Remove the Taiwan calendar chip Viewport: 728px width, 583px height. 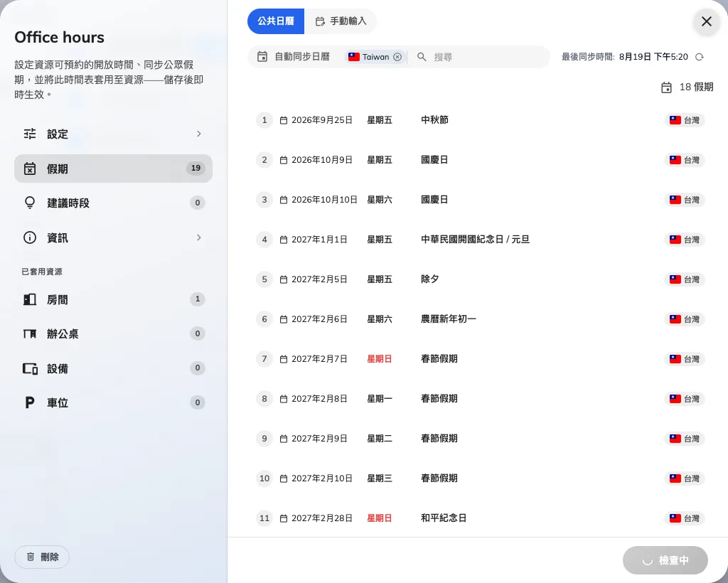tap(397, 57)
